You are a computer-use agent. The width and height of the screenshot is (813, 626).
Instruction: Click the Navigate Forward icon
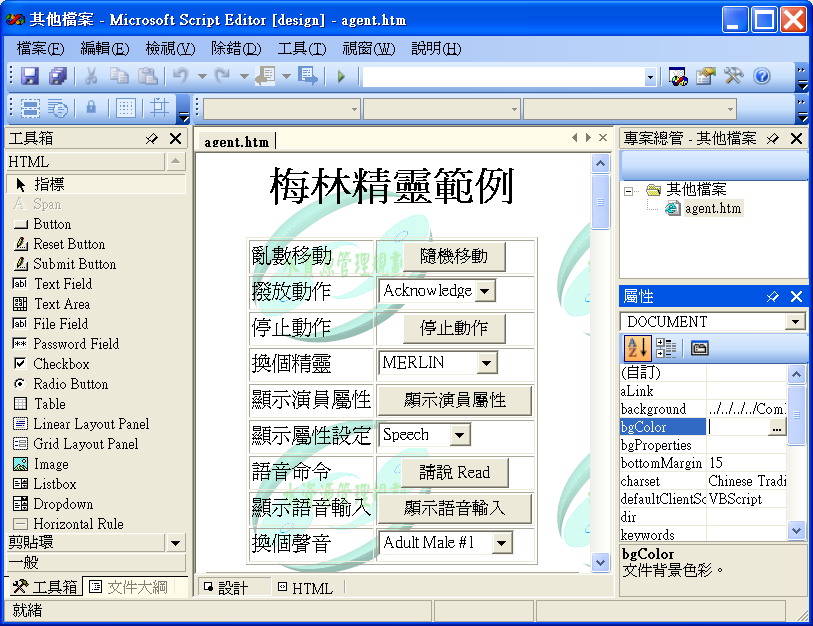point(307,76)
